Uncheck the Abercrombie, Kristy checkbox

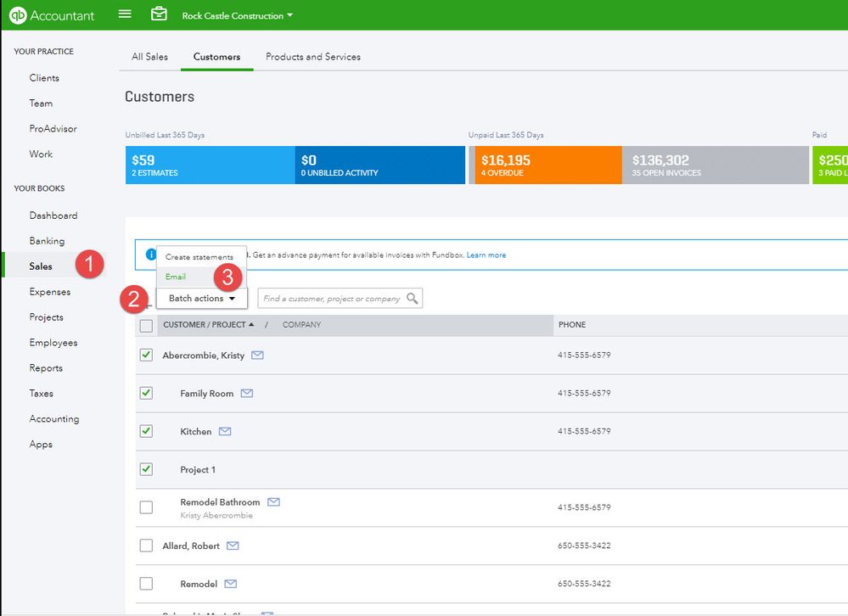[146, 356]
